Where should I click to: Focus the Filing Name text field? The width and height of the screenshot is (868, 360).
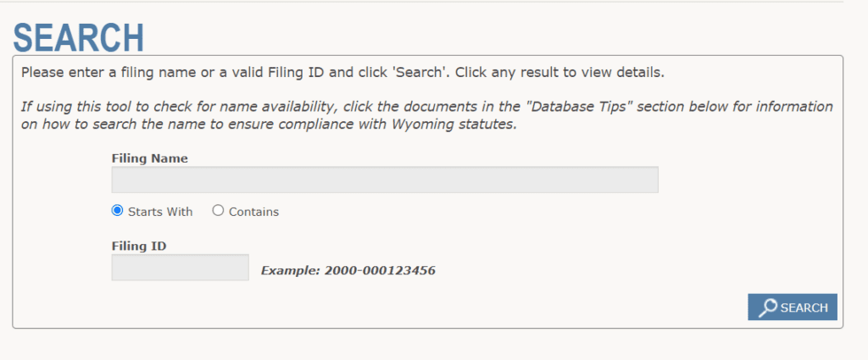click(385, 180)
